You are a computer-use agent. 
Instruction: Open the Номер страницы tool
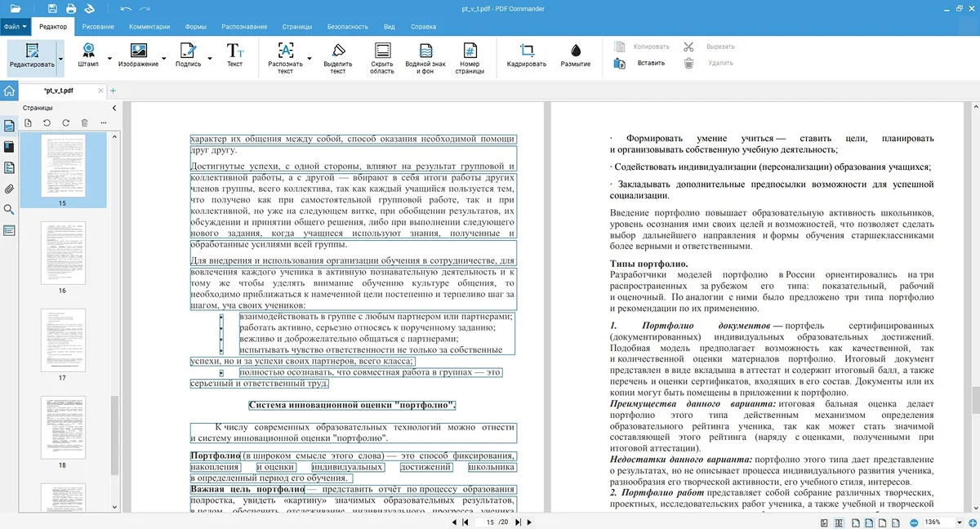pos(470,51)
